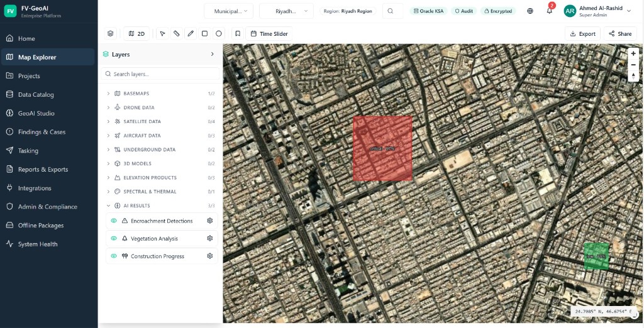Focus the Search layers input field

point(160,74)
